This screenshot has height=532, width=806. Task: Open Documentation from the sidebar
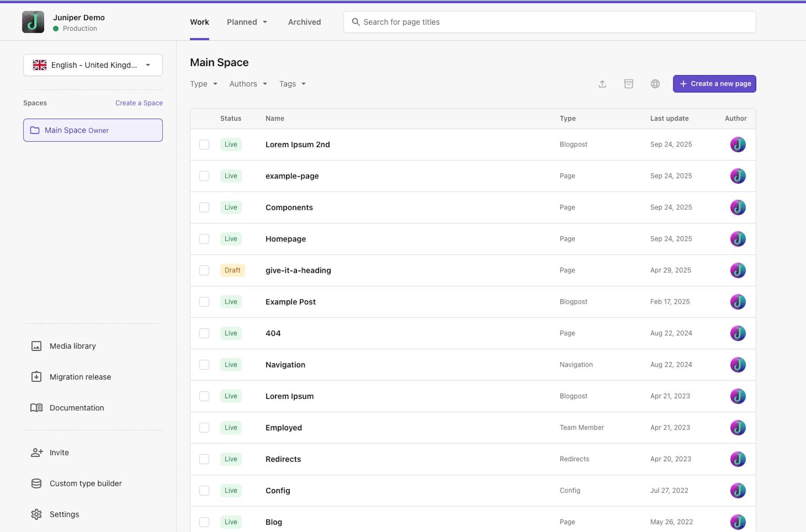tap(77, 408)
